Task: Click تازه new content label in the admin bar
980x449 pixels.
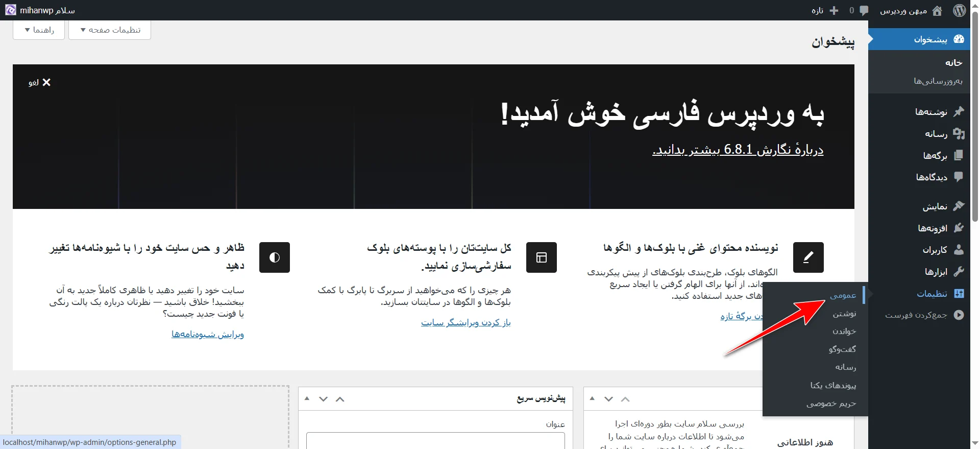Action: [x=818, y=11]
